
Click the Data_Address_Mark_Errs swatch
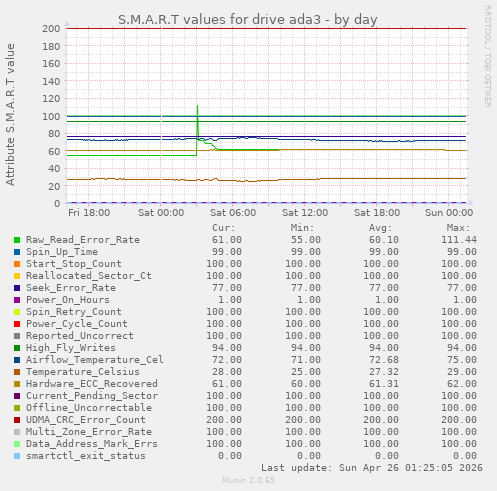coord(17,444)
